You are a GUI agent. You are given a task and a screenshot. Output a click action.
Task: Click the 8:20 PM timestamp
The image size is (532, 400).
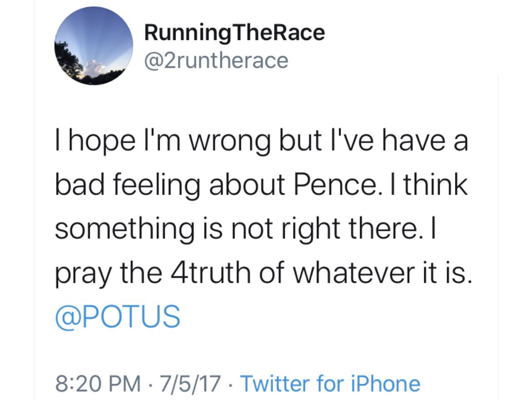click(97, 384)
